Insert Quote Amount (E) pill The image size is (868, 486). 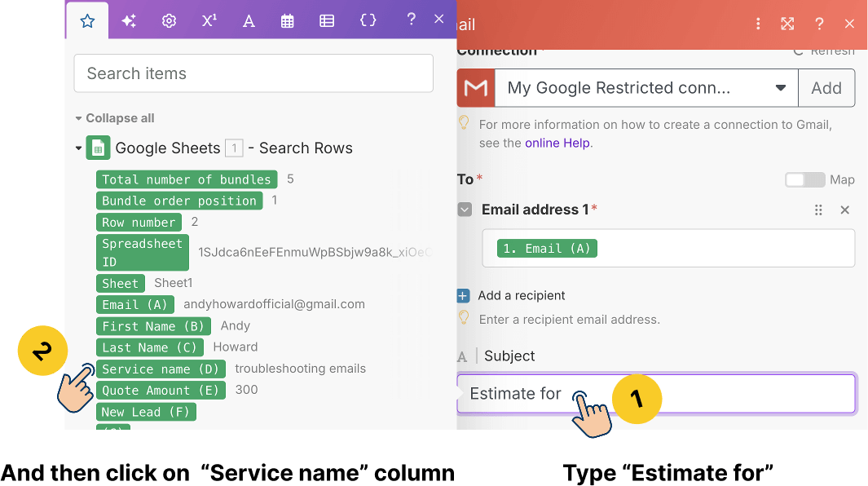click(x=161, y=391)
